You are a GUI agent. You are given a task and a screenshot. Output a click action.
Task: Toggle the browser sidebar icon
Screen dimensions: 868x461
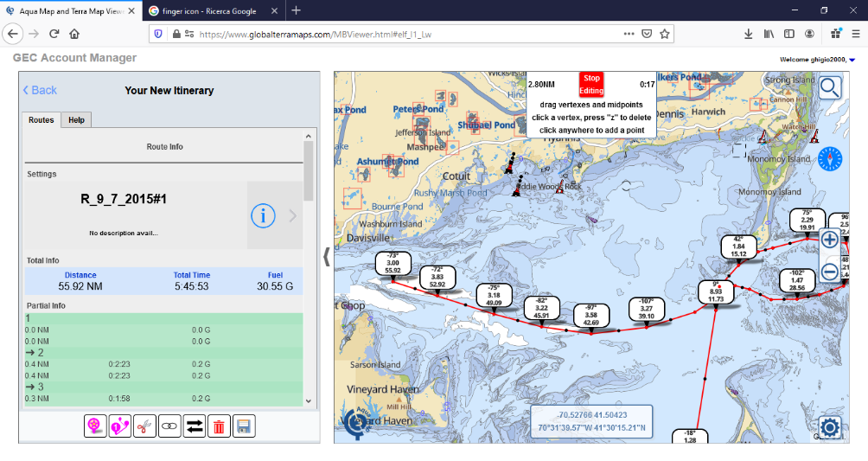[789, 34]
